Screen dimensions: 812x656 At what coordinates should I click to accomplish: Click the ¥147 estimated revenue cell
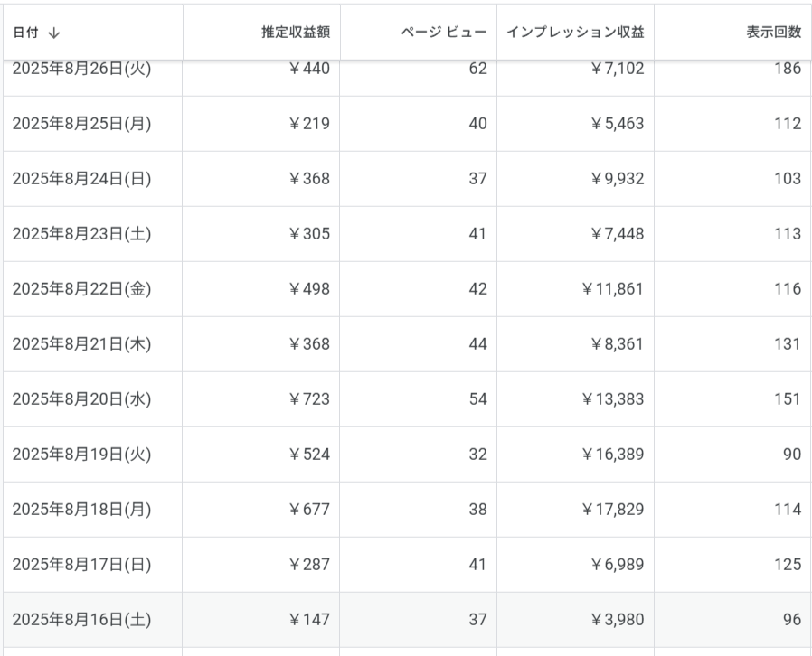pyautogui.click(x=308, y=620)
